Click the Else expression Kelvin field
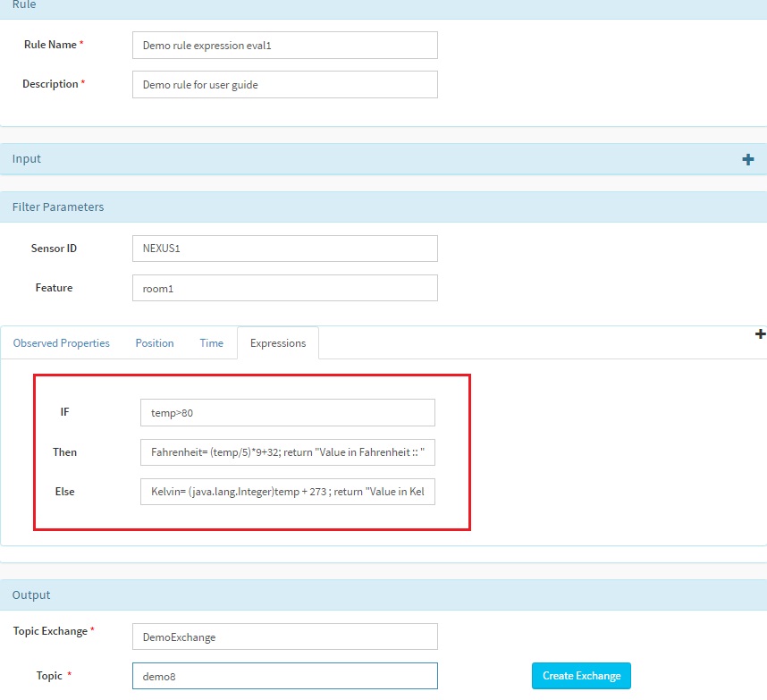This screenshot has height=700, width=767. (x=288, y=492)
